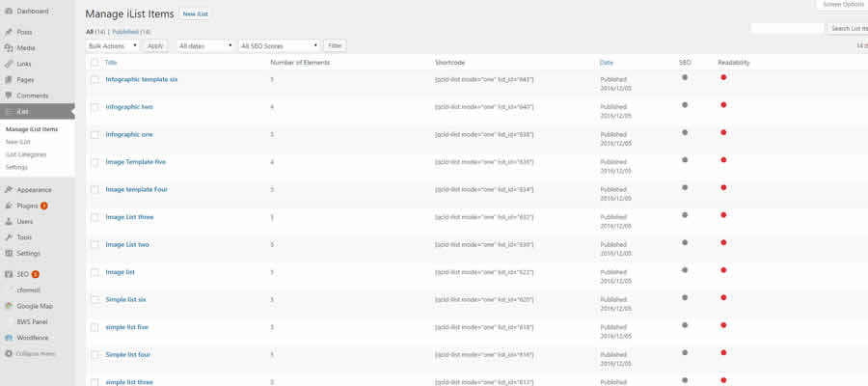Image resolution: width=868 pixels, height=386 pixels.
Task: Click the Posts pin icon
Action: (x=8, y=32)
